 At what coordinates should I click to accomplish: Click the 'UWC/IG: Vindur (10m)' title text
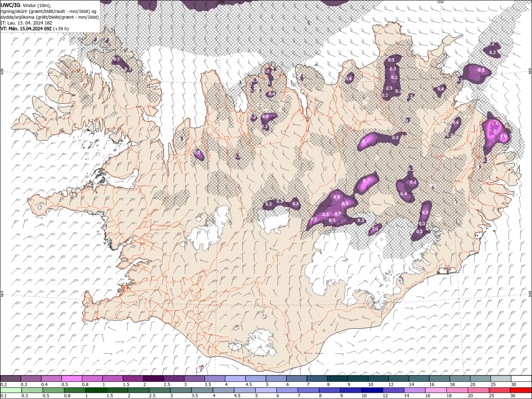click(26, 5)
